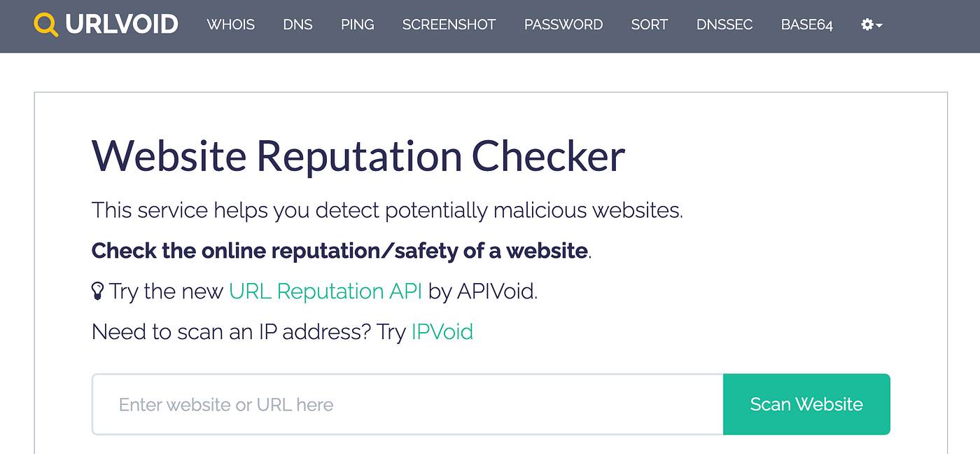Click the Website Reputation Checker heading
980x454 pixels.
358,156
